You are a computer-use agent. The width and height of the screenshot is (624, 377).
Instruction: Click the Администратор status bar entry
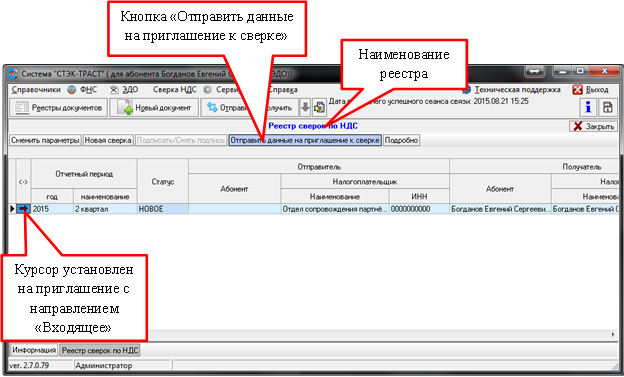point(103,365)
